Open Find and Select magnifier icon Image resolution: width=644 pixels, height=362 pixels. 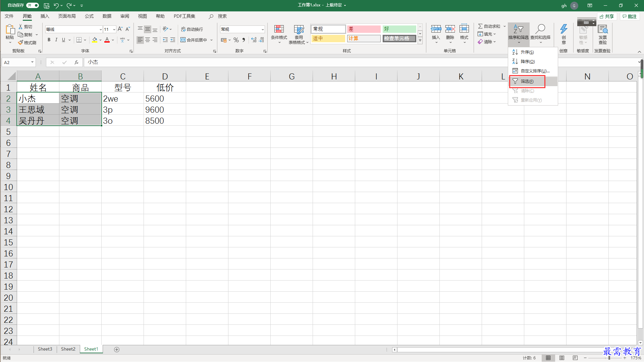(540, 29)
